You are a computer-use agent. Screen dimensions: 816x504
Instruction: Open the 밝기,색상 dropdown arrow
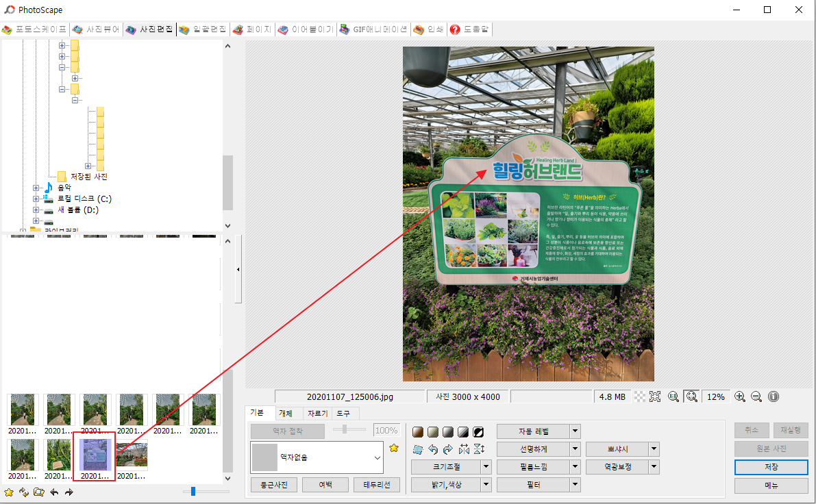[486, 485]
